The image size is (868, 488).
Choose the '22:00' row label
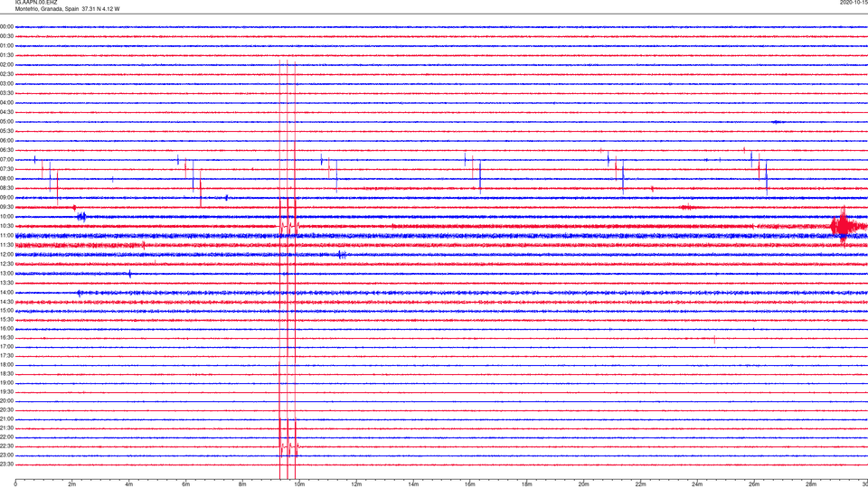(6, 437)
